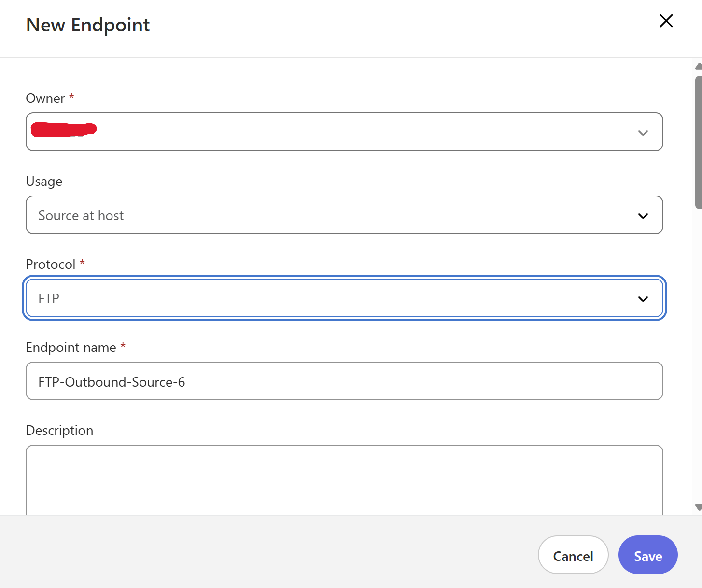Viewport: 702px width, 588px height.
Task: Click the Endpoint name label
Action: (x=71, y=347)
